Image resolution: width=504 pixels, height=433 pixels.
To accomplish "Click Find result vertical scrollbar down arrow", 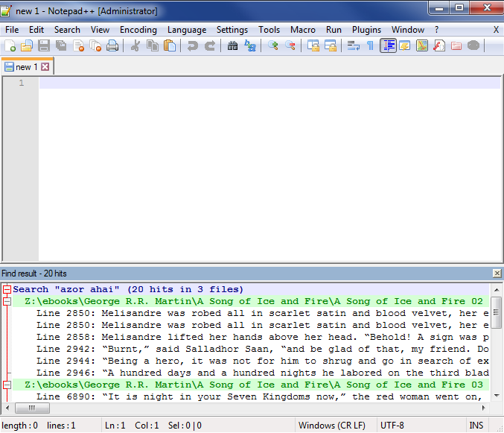I will point(497,396).
